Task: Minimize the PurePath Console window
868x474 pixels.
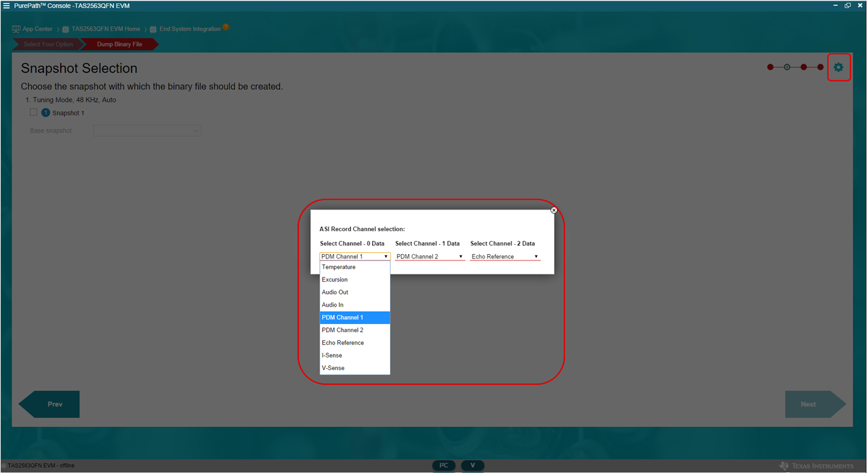Action: click(835, 6)
